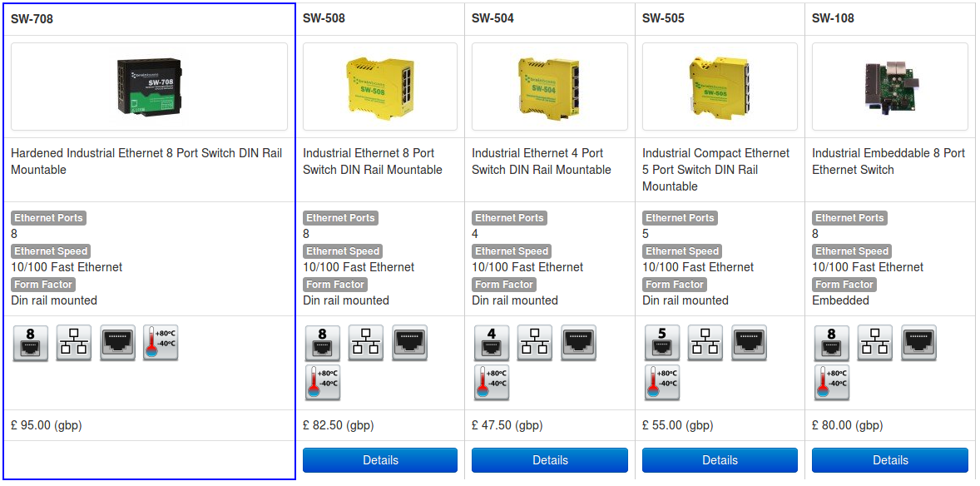The height and width of the screenshot is (486, 980).
Task: Click the Ethernet Ports label under SW-708
Action: [48, 218]
